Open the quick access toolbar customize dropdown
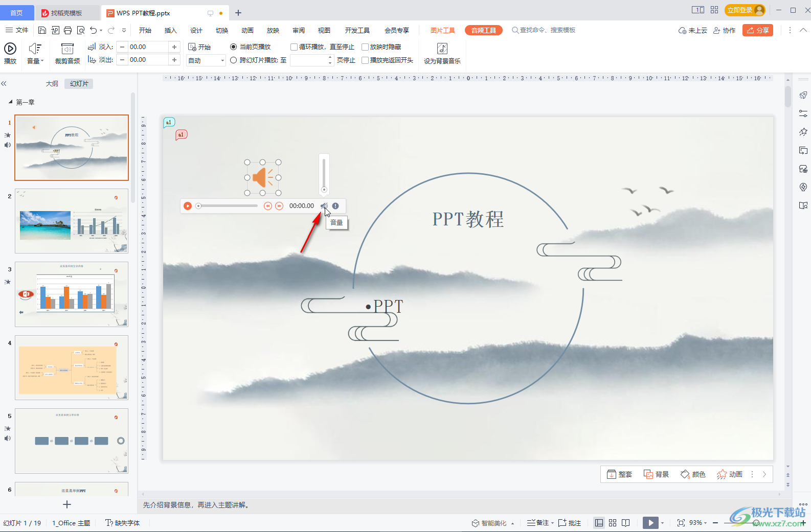Viewport: 811px width, 532px height. (124, 31)
